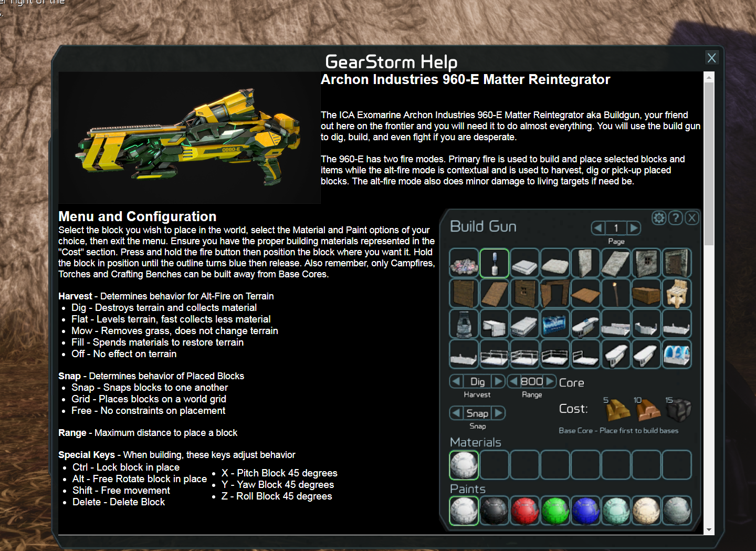Viewport: 756px width, 551px height.
Task: Select the black paint sphere
Action: (495, 511)
